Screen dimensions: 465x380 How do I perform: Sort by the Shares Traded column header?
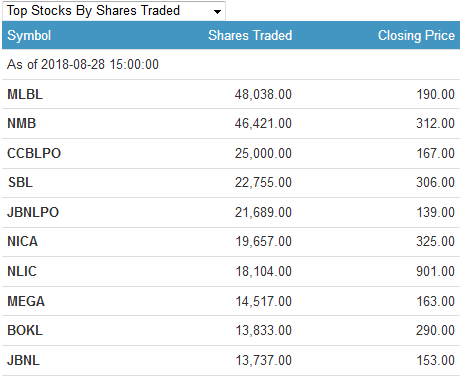click(x=250, y=35)
